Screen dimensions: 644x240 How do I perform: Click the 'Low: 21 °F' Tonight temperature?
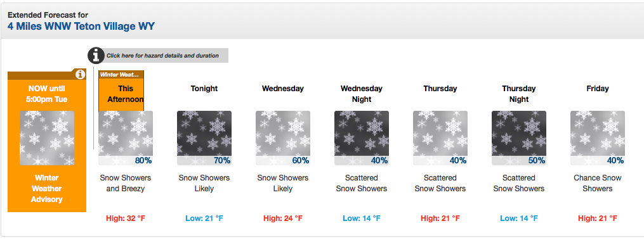204,218
